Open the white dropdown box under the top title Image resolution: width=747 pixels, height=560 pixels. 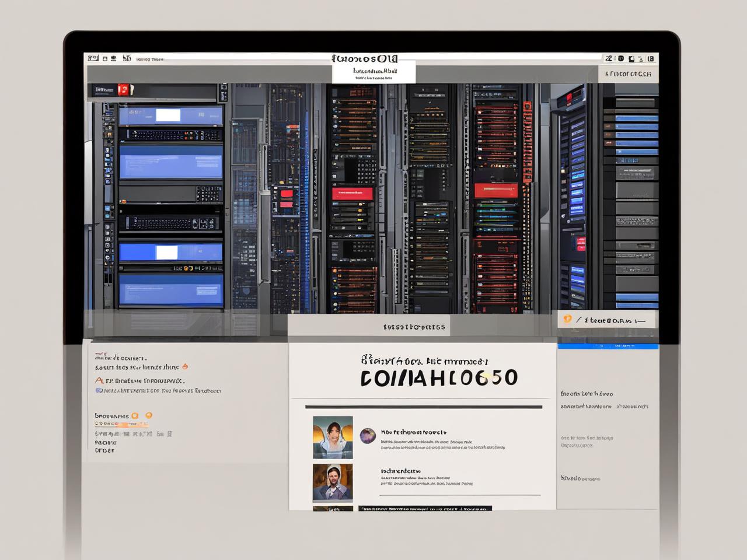point(373,72)
